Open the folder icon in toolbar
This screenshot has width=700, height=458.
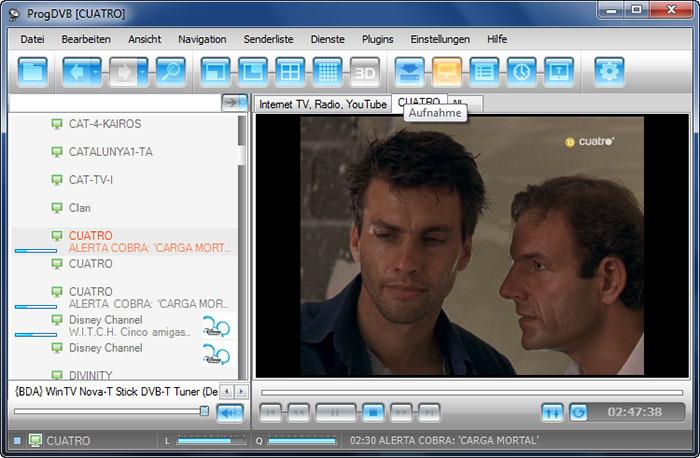click(x=33, y=72)
